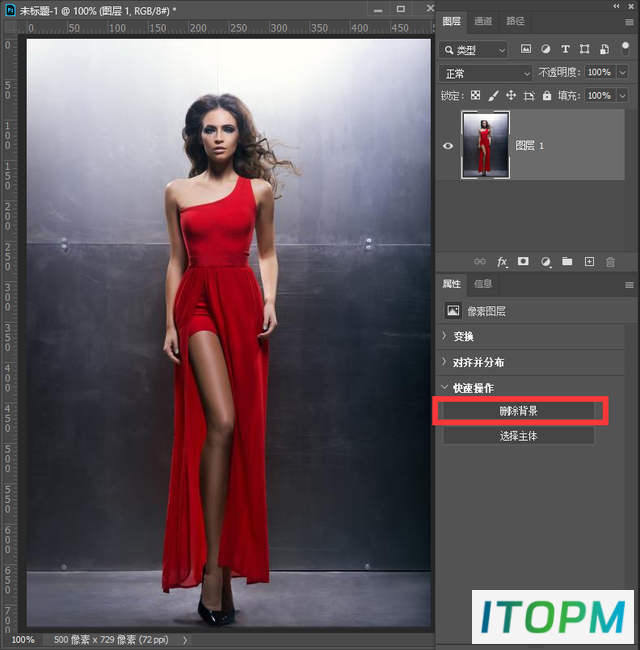Click the link layers icon
Image resolution: width=640 pixels, height=650 pixels.
(x=480, y=262)
